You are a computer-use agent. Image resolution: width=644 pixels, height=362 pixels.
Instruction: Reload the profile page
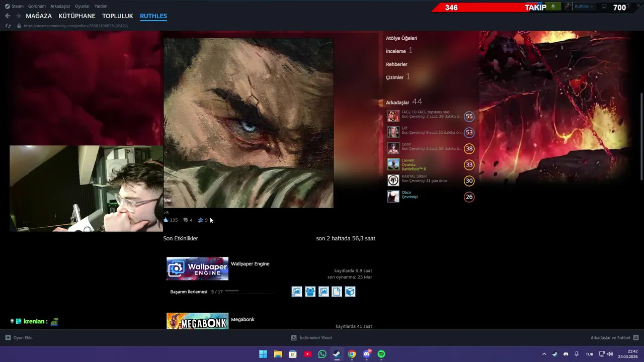[x=8, y=26]
